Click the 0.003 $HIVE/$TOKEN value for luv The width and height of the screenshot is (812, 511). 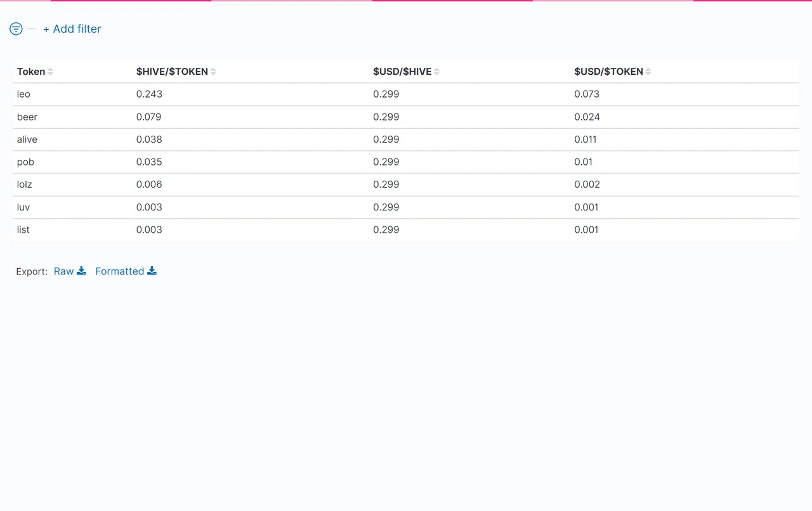tap(149, 207)
